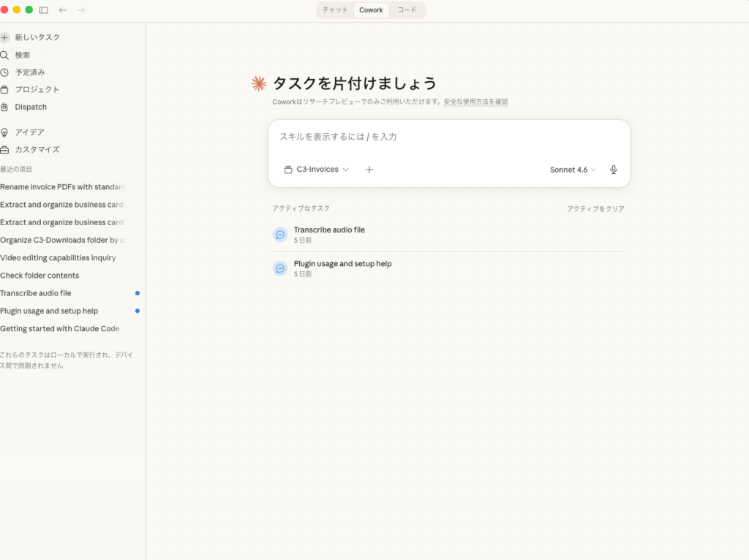
Task: Switch to the チャット tab
Action: click(335, 10)
